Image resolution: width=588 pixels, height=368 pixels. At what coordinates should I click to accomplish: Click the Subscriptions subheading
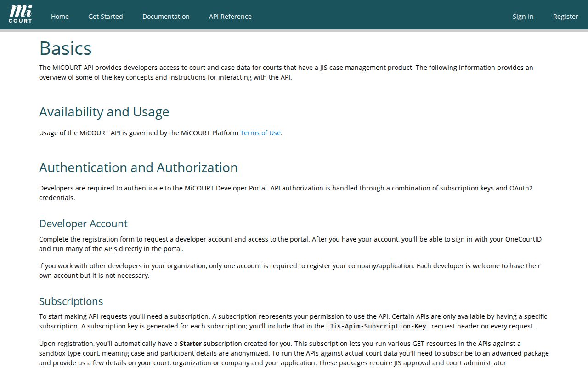point(71,301)
